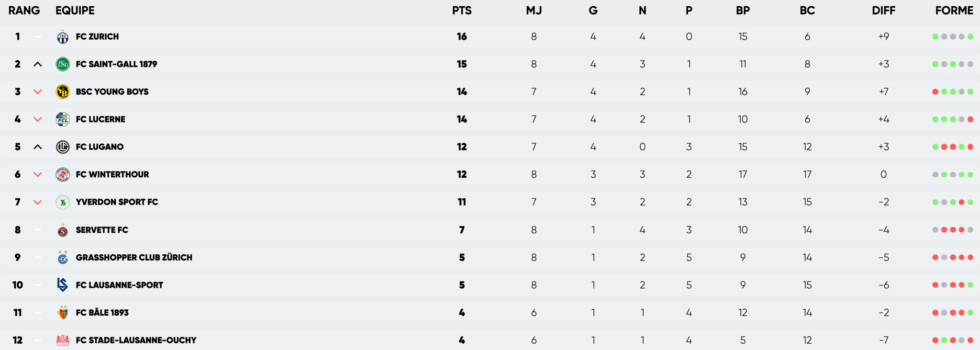Click the Servette FC crest
Image resolution: width=980 pixels, height=350 pixels.
pyautogui.click(x=63, y=230)
